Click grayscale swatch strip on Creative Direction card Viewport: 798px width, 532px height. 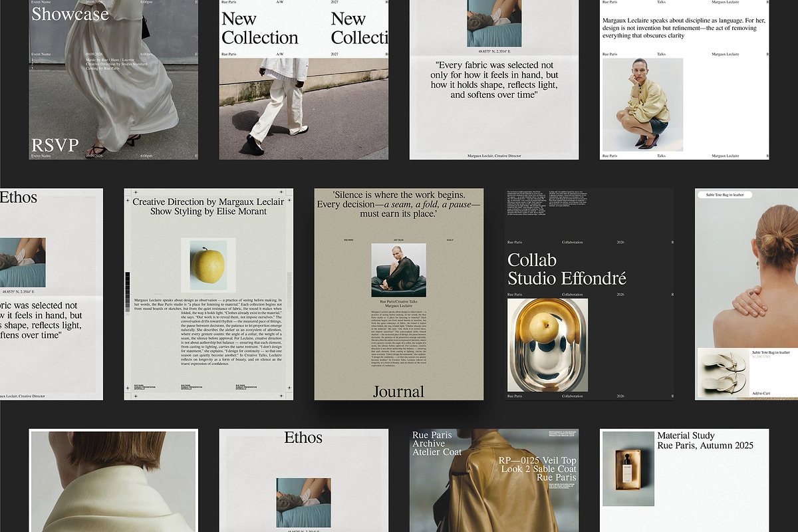tap(128, 292)
